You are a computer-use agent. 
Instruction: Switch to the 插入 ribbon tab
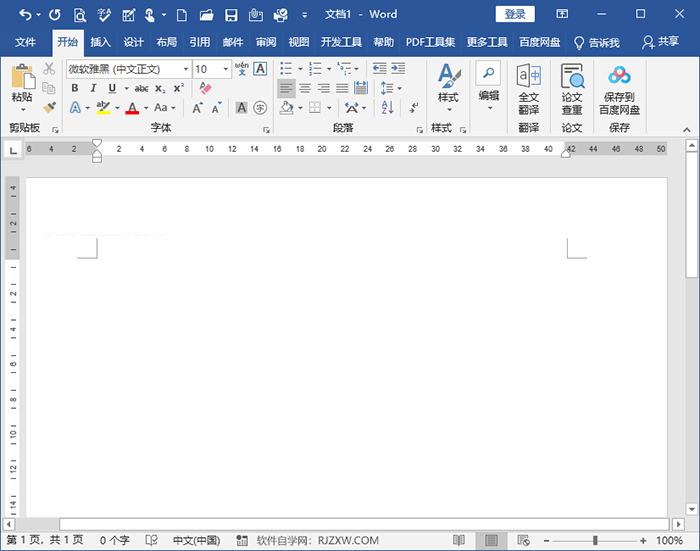(100, 43)
